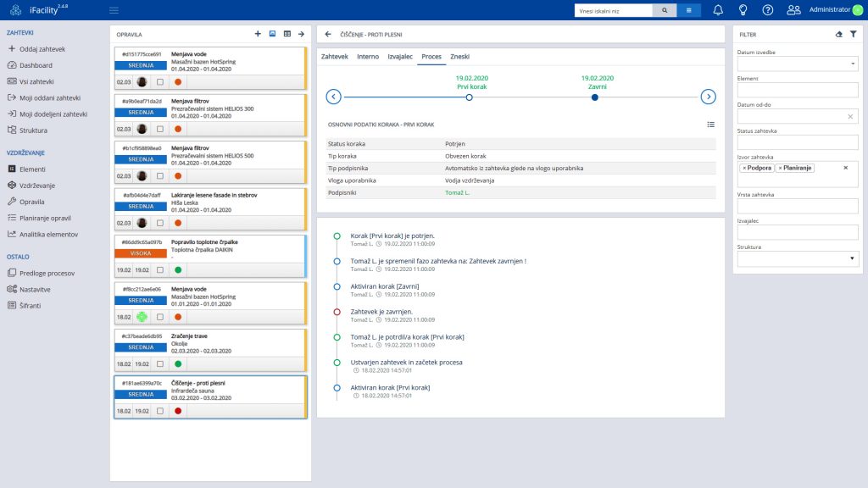Go back with arrow beside Čiščenje - proti plesni
Screen dimensions: 868x488
pyautogui.click(x=328, y=34)
